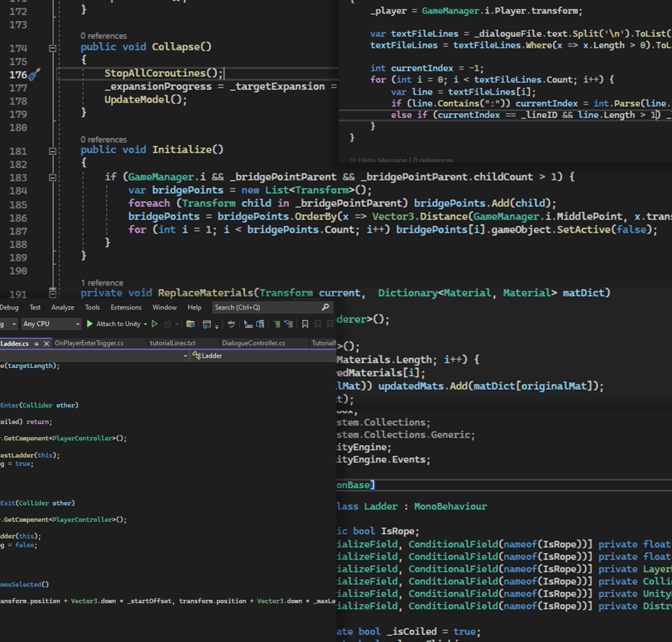
Task: Open the Extensions menu
Action: (126, 308)
